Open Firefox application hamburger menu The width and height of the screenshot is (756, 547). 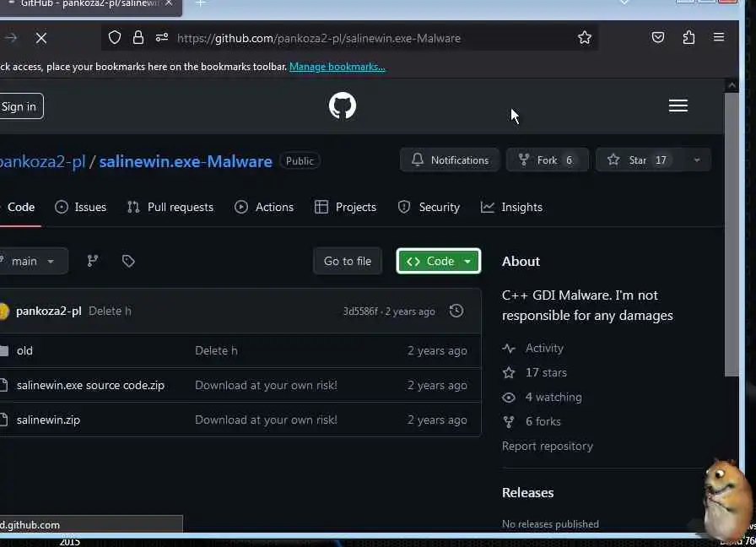[x=719, y=37]
